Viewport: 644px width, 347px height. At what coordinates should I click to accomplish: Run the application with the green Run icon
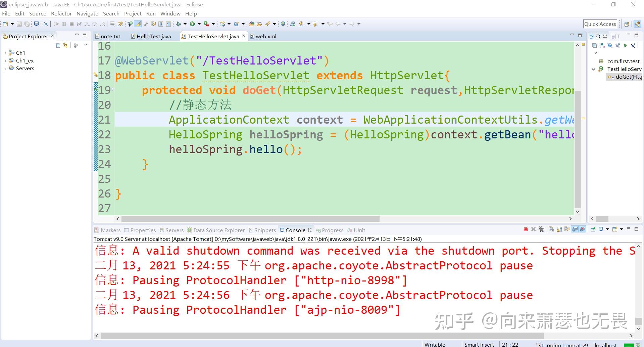pos(193,24)
